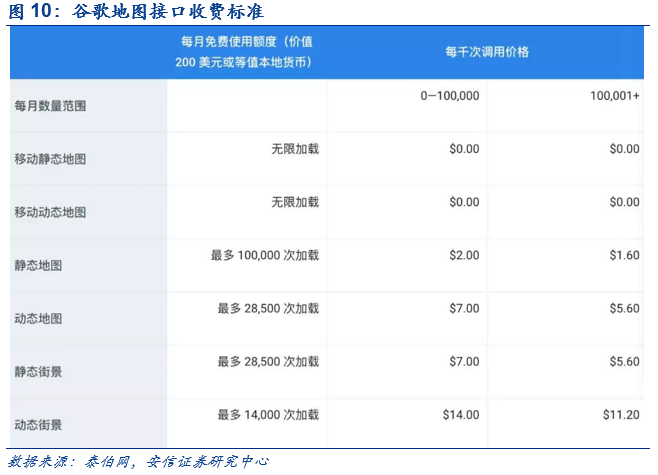Select the header 每月免费使用额度（价值 200 美元或等值本地货币）

coord(244,52)
